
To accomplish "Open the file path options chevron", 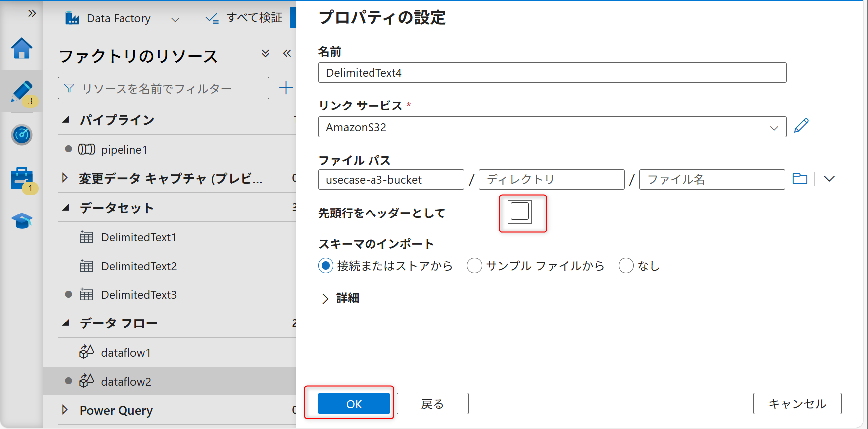I will [x=829, y=179].
